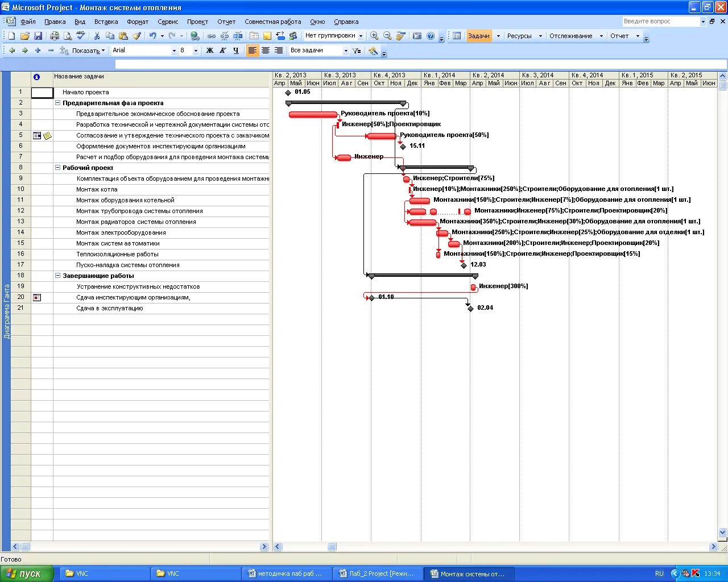This screenshot has height=582, width=728.
Task: Launch the Gantt Chart Wizard
Action: point(373,51)
